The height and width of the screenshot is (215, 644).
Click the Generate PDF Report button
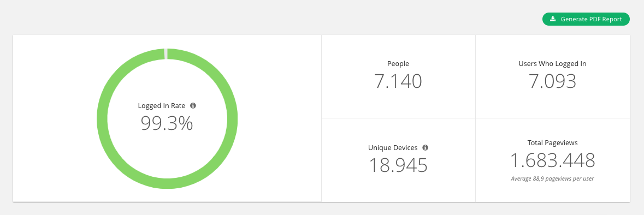point(586,19)
